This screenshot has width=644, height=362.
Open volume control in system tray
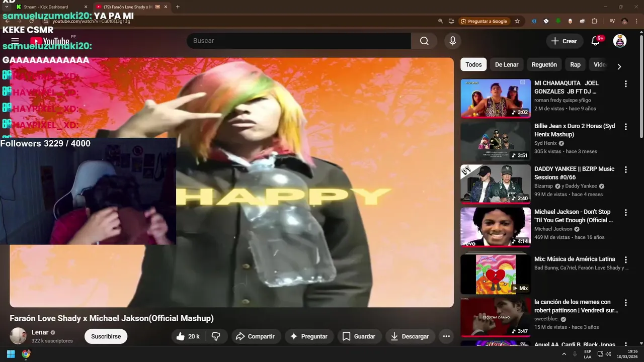click(x=608, y=354)
